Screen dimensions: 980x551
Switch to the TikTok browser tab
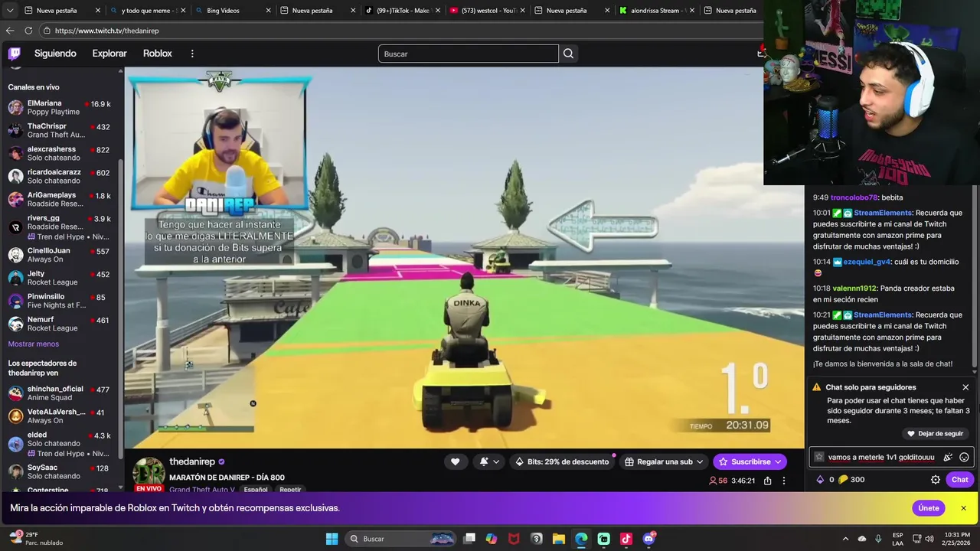tap(402, 11)
